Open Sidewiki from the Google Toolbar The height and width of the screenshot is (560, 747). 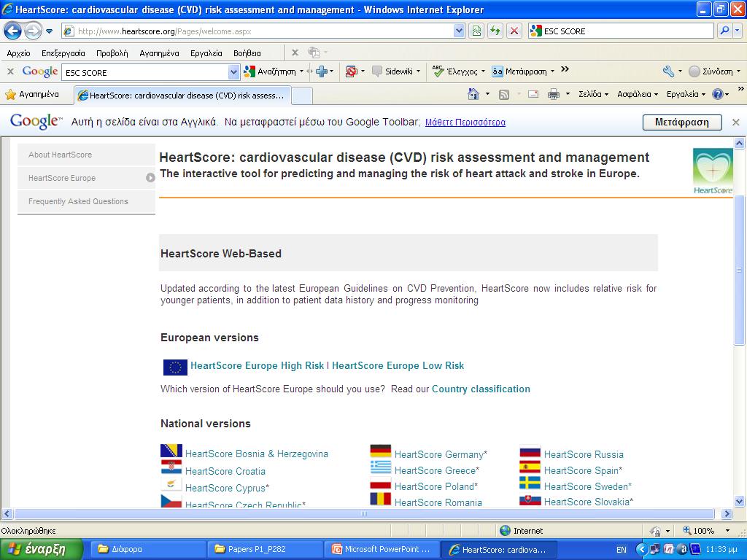[395, 71]
